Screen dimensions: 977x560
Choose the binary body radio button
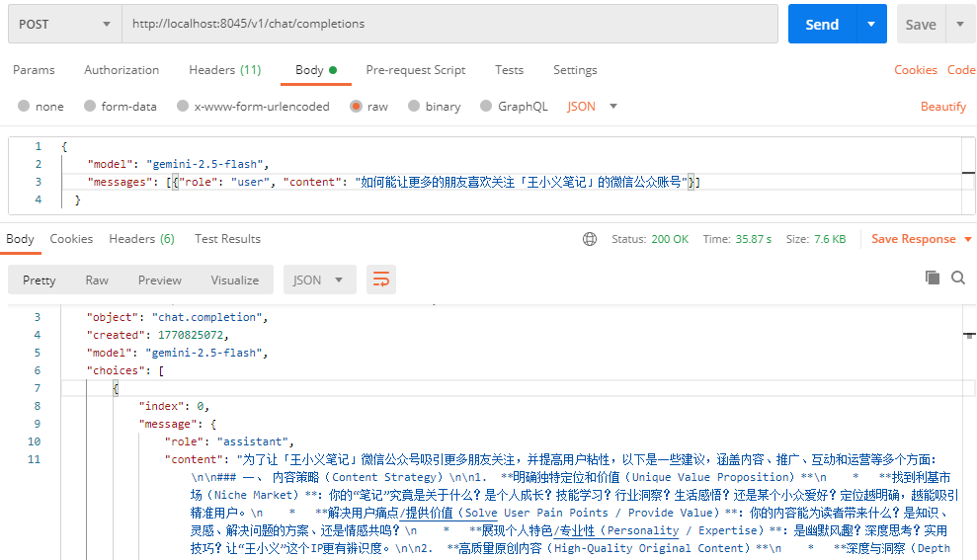coord(414,107)
